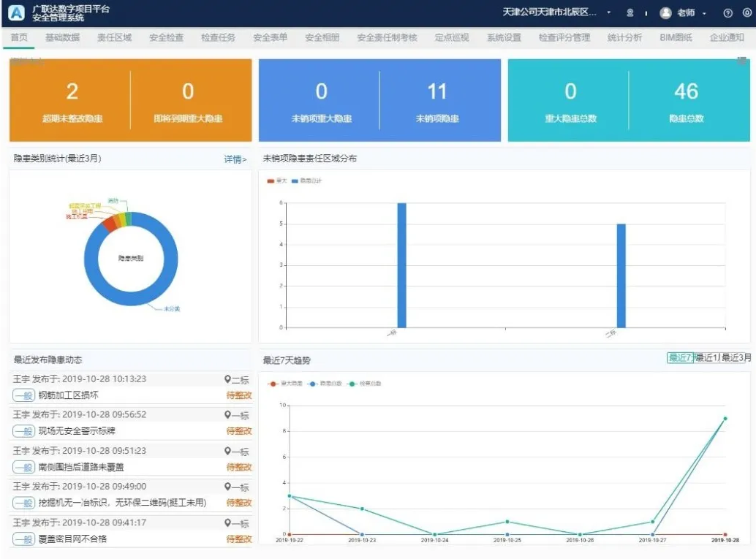Select the 最近1月 range option
The image size is (756, 559).
707,357
